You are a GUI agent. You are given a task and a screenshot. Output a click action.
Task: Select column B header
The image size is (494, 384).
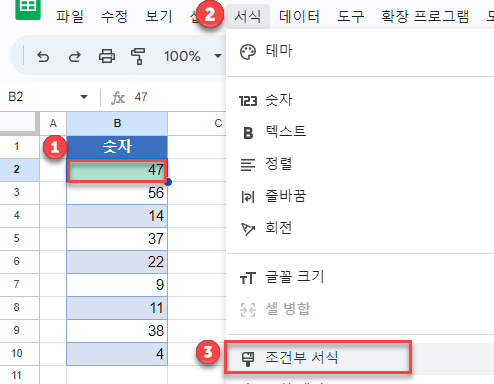117,123
